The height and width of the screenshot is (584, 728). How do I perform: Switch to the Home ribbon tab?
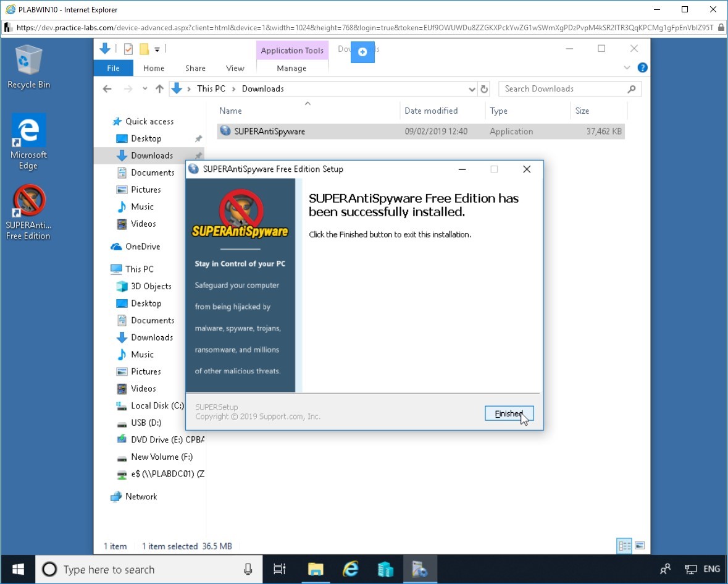pos(154,69)
